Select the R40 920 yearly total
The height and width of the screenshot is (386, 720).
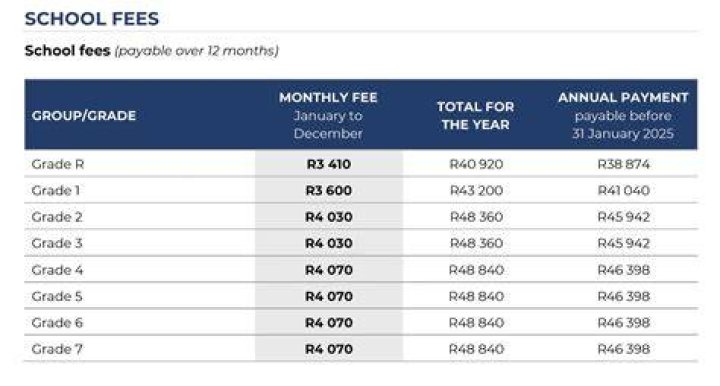click(x=476, y=164)
